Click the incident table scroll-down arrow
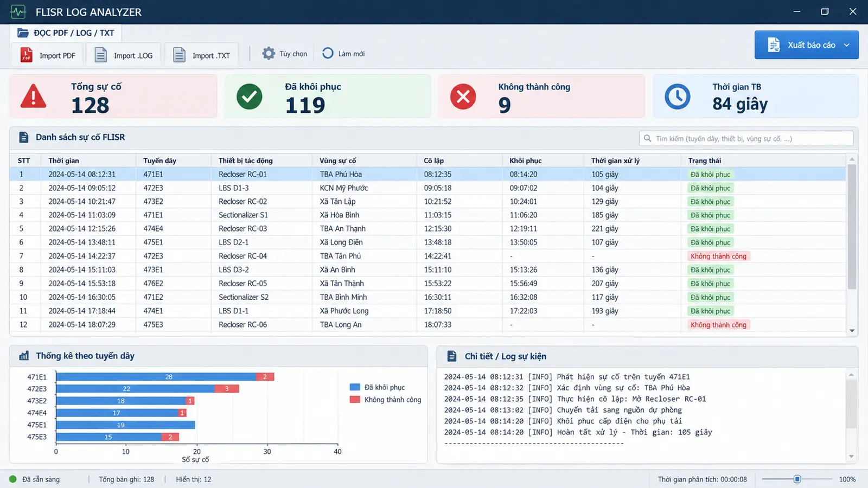Image resolution: width=868 pixels, height=488 pixels. 852,331
